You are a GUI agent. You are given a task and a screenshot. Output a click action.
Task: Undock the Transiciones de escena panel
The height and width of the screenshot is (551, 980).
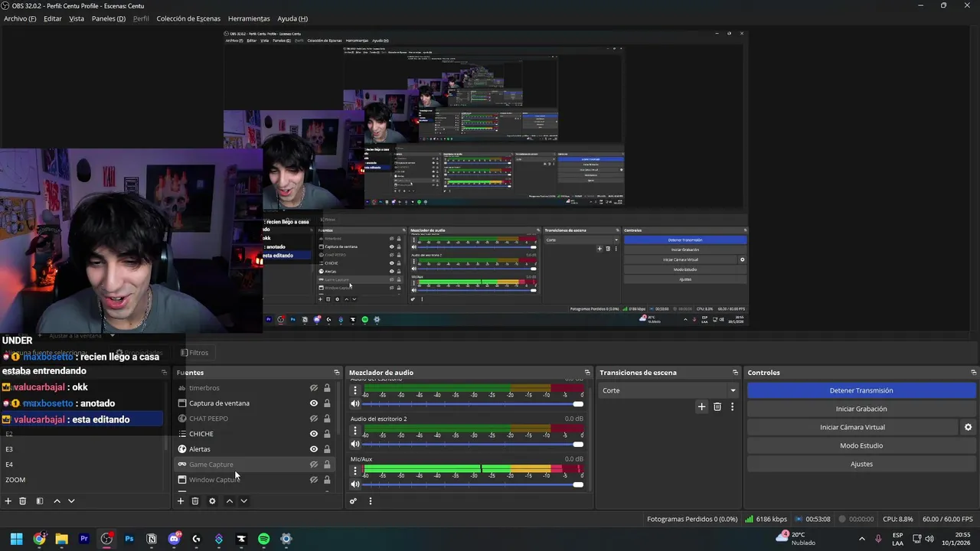tap(735, 373)
